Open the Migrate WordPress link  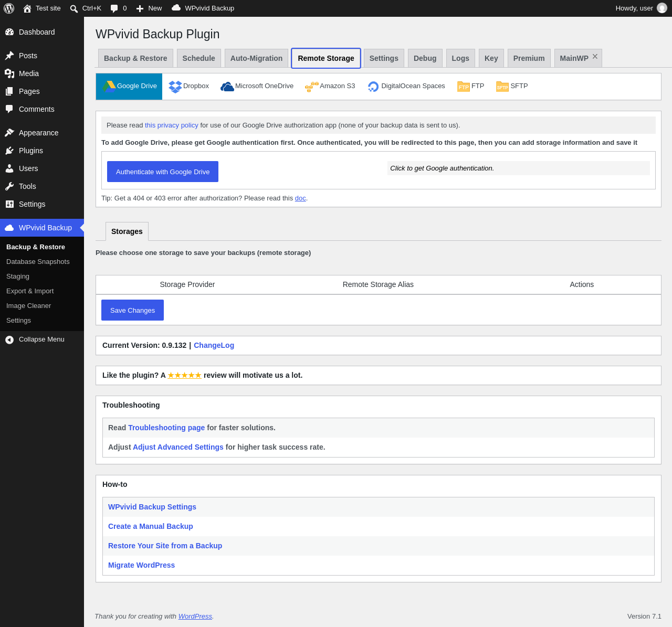point(141,565)
